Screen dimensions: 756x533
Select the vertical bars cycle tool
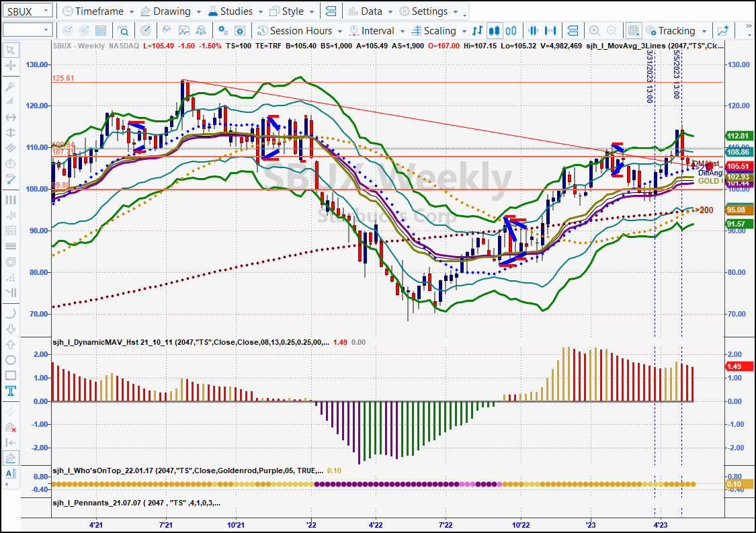click(x=10, y=200)
